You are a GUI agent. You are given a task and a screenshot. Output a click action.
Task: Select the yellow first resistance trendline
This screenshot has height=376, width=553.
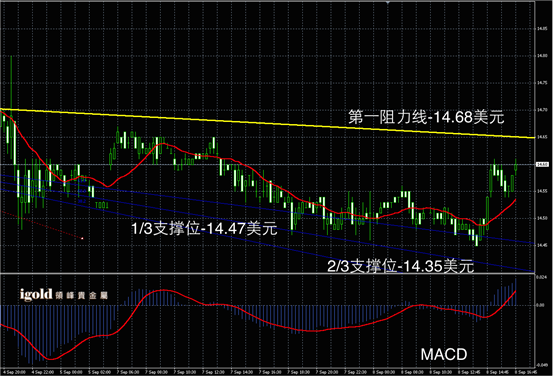coord(267,123)
